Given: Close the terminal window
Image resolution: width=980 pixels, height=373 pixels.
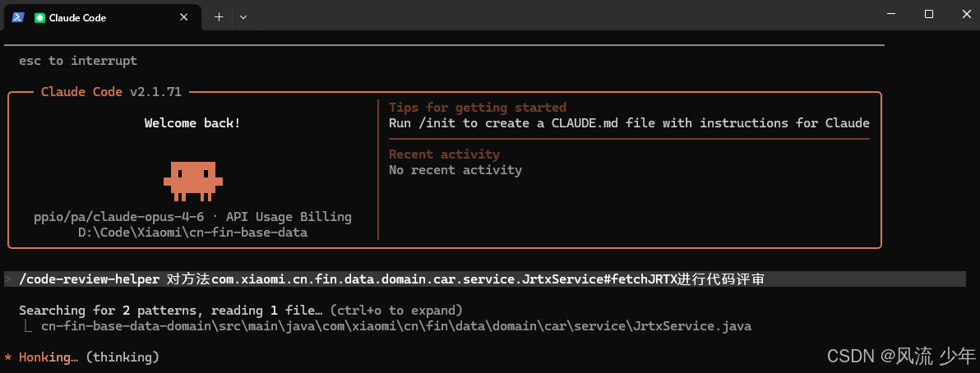Looking at the screenshot, I should [964, 14].
